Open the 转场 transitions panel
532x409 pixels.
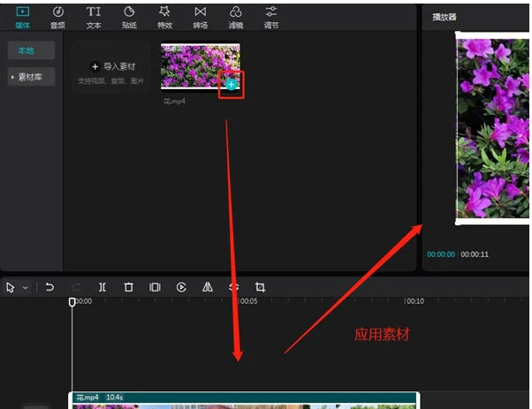[x=201, y=18]
